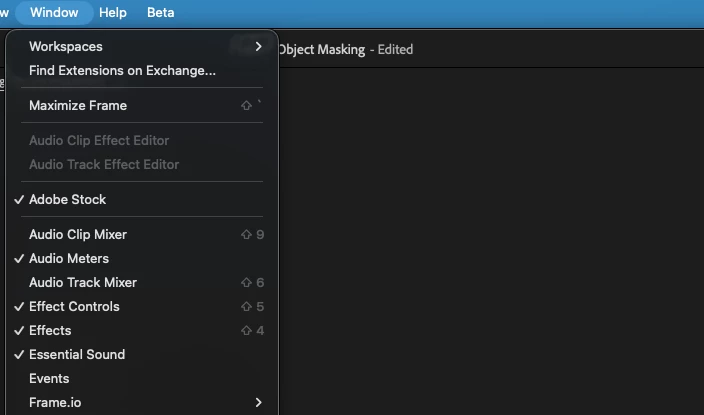704x415 pixels.
Task: Open the Audio Clip Mixer panel
Action: 142,234
